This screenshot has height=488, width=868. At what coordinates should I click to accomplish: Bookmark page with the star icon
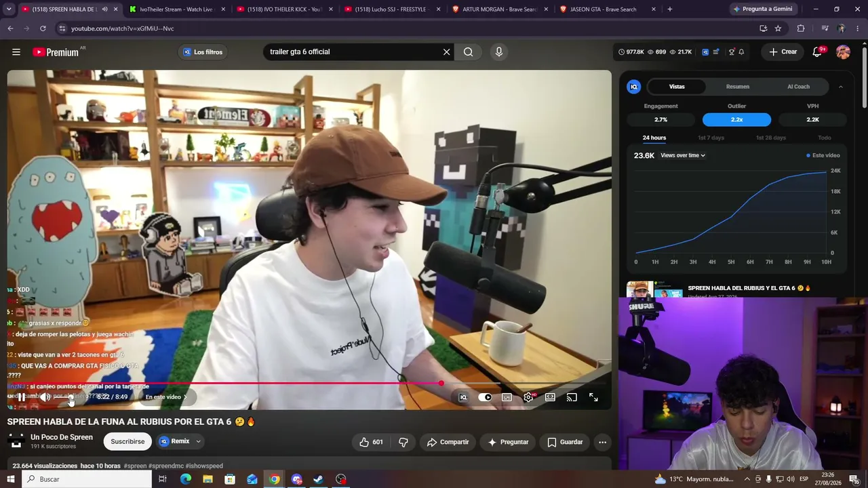coord(778,28)
